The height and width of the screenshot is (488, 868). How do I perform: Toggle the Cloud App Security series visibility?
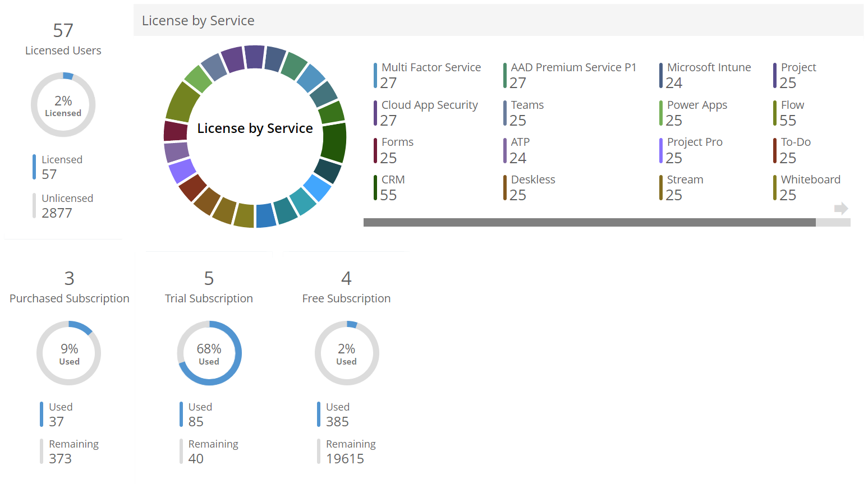coord(375,112)
